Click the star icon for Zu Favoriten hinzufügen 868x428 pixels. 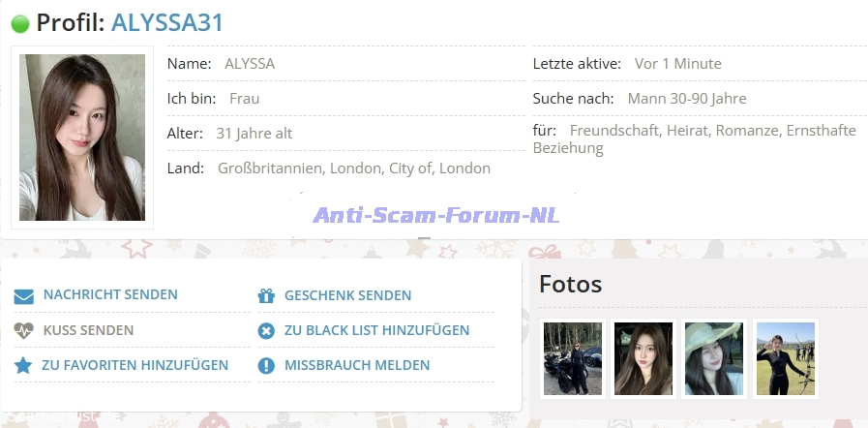tap(23, 366)
